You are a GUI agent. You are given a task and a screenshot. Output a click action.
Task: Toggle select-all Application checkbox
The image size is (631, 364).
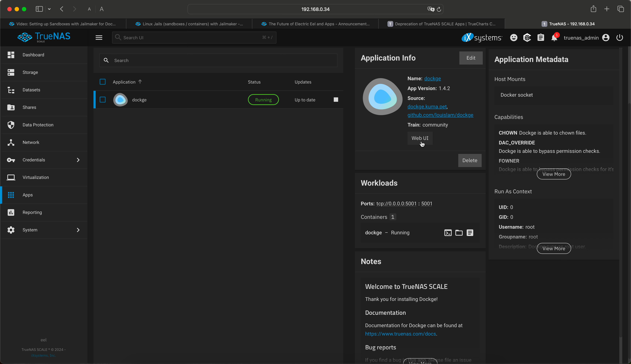tap(103, 82)
